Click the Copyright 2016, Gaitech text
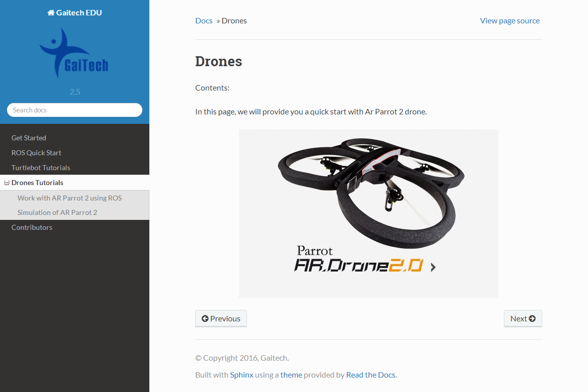Screen dimensions: 588x392 (x=242, y=358)
